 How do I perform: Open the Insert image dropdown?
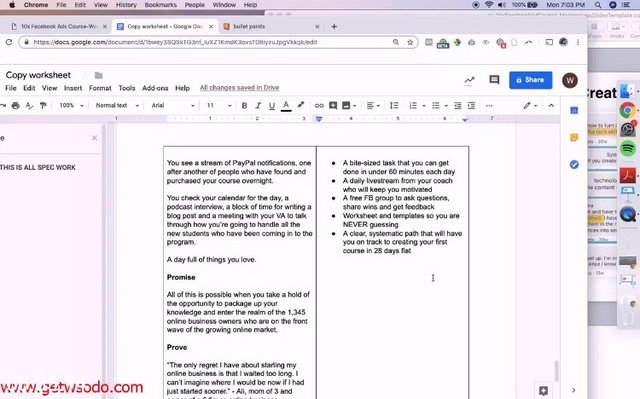click(349, 106)
